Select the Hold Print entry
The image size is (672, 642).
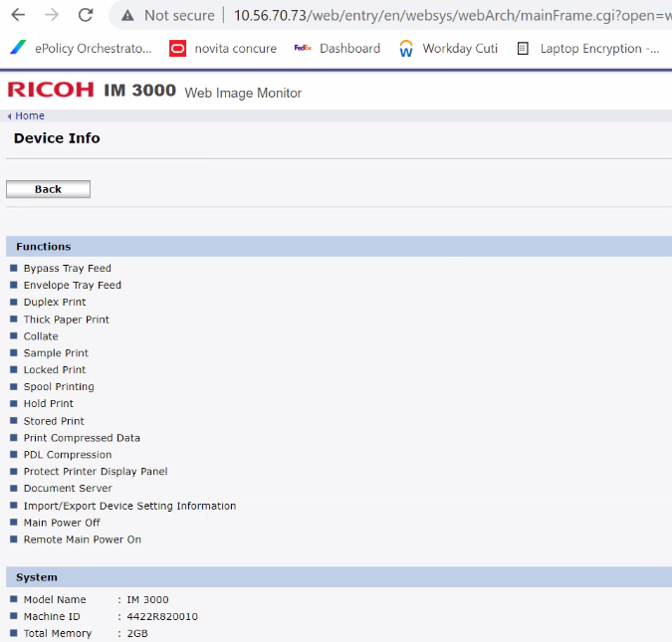pos(49,403)
